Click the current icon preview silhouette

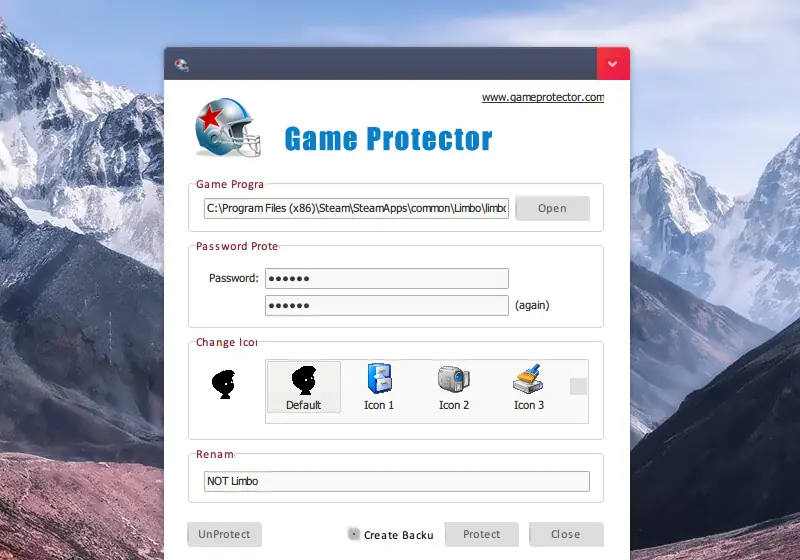pyautogui.click(x=223, y=385)
